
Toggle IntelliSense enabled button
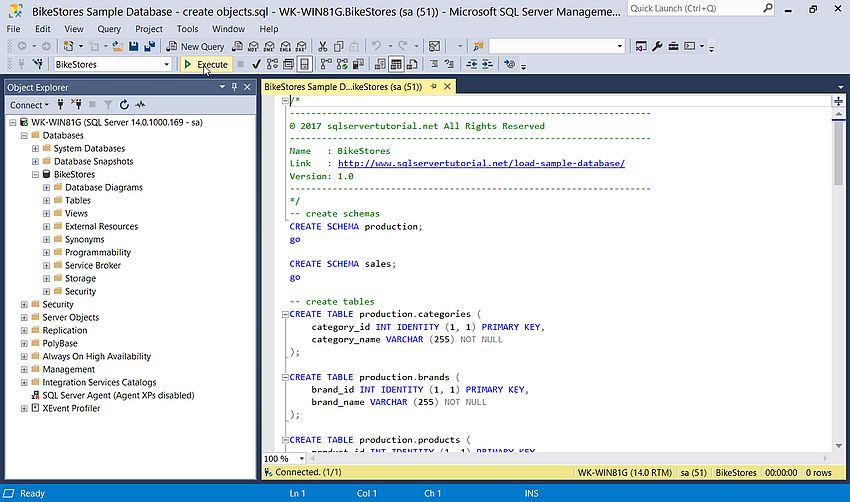305,65
